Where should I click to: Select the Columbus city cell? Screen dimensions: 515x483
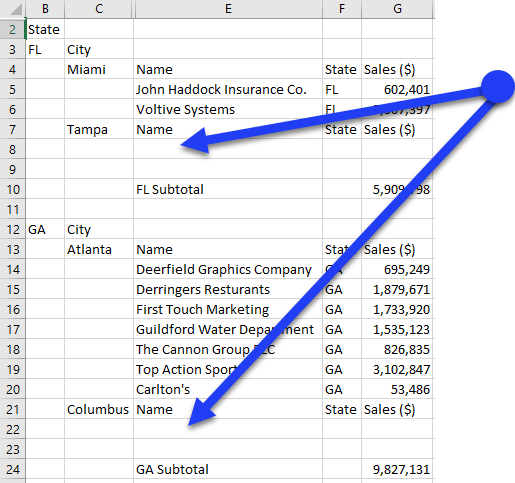[99, 409]
